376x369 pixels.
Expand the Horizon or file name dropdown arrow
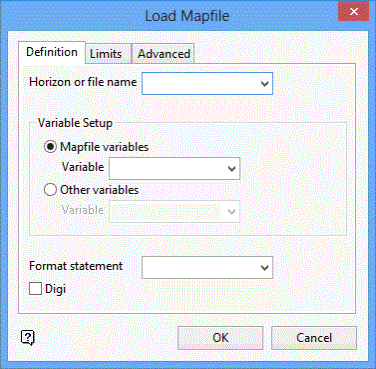point(265,83)
